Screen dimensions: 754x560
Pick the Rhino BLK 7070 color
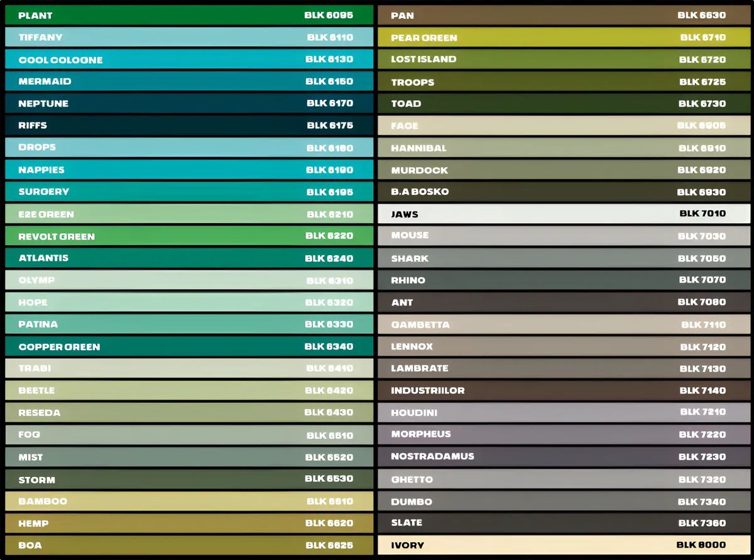(564, 280)
